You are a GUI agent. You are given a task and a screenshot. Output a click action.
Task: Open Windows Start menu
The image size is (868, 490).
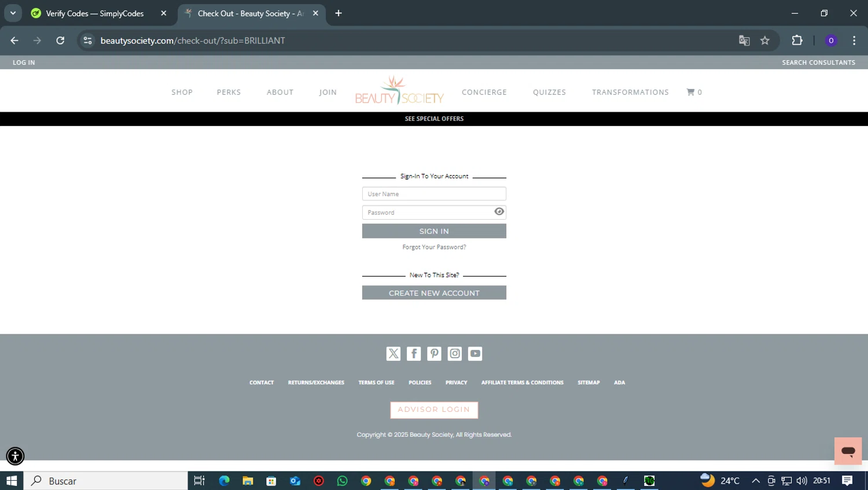[12, 481]
